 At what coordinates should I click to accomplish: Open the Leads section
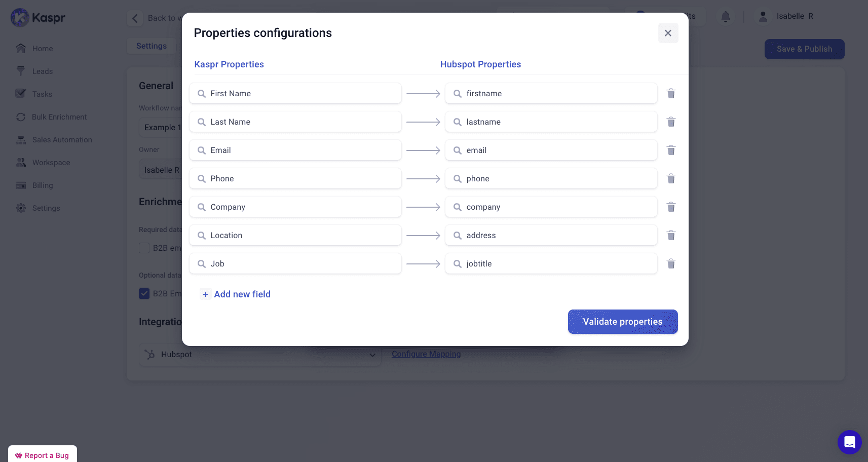pos(43,71)
